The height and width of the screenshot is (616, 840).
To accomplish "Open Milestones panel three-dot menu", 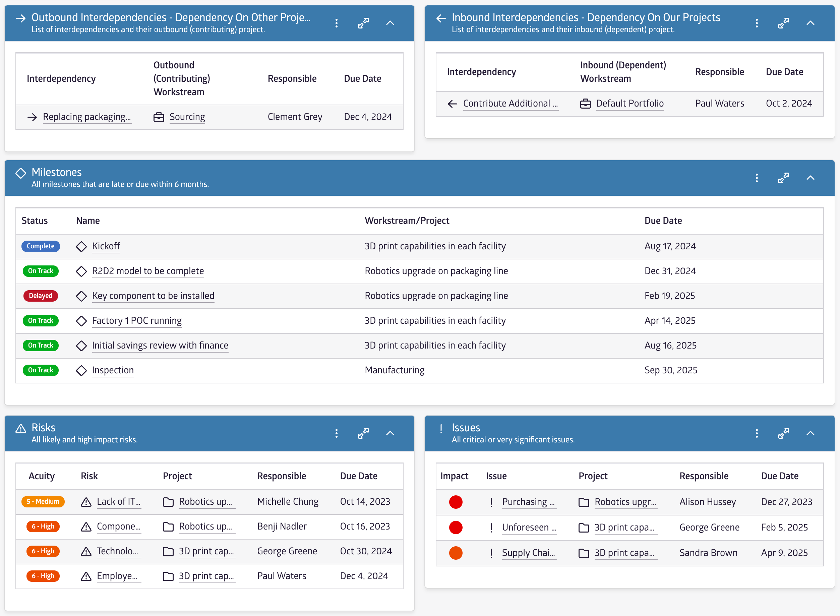I will coord(757,178).
